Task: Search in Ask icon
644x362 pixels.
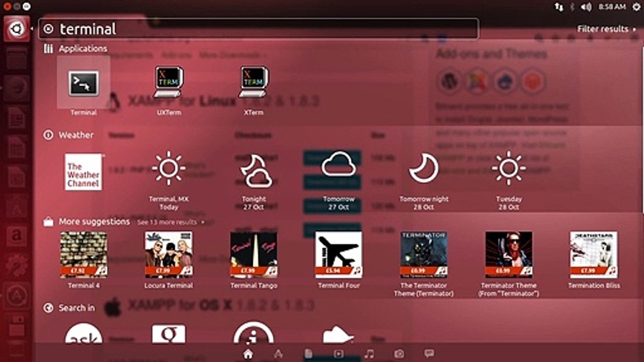Action: [84, 333]
